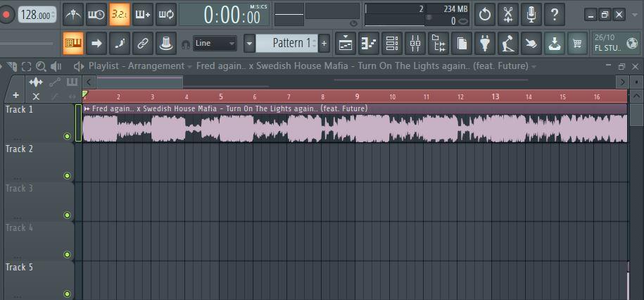Toggle auto-scroll arrow button
644x300 pixels.
click(x=96, y=43)
